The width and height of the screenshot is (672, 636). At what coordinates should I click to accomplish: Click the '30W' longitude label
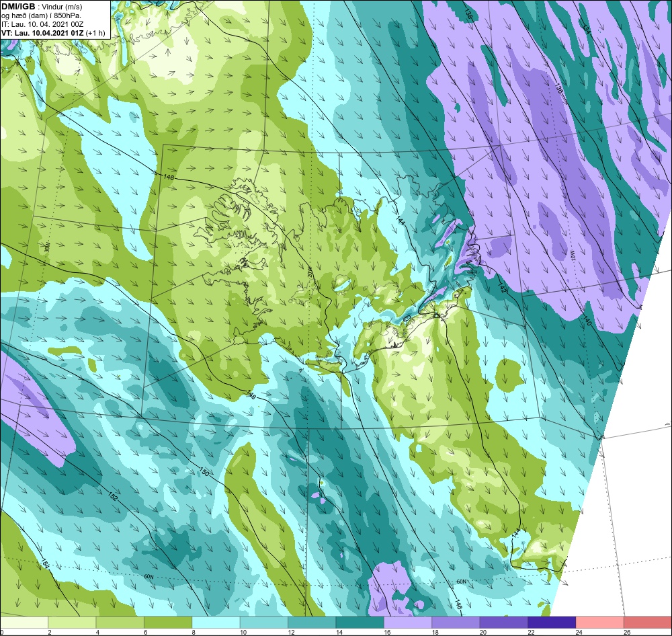[47, 247]
